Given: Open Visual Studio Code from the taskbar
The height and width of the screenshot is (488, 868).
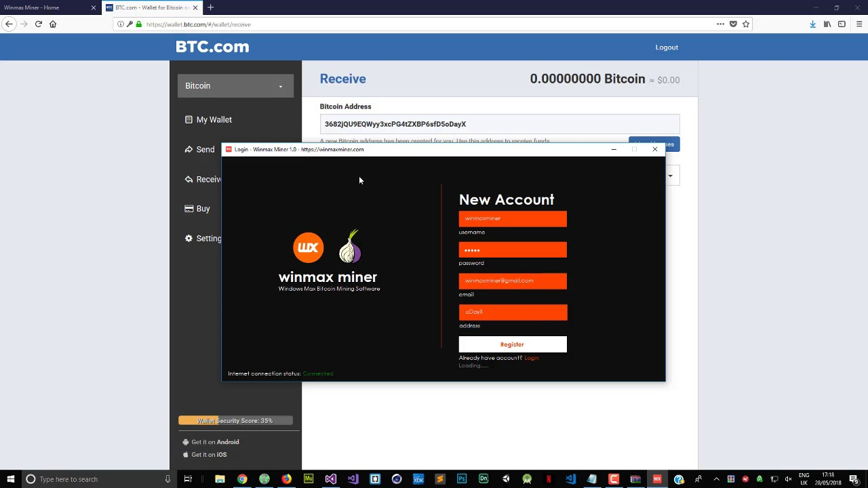Looking at the screenshot, I should (x=570, y=479).
